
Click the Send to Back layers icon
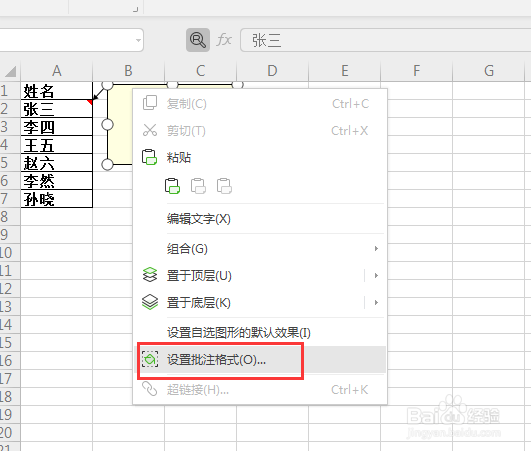150,302
